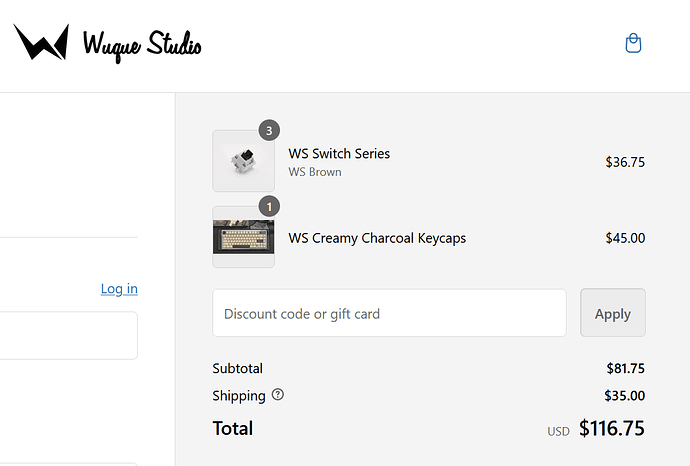The height and width of the screenshot is (466, 690).
Task: Open the shopping bag cart icon
Action: [632, 43]
